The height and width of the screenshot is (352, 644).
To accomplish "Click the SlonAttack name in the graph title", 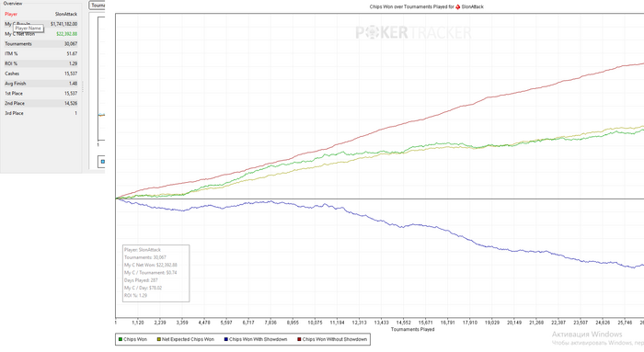I will tap(472, 7).
